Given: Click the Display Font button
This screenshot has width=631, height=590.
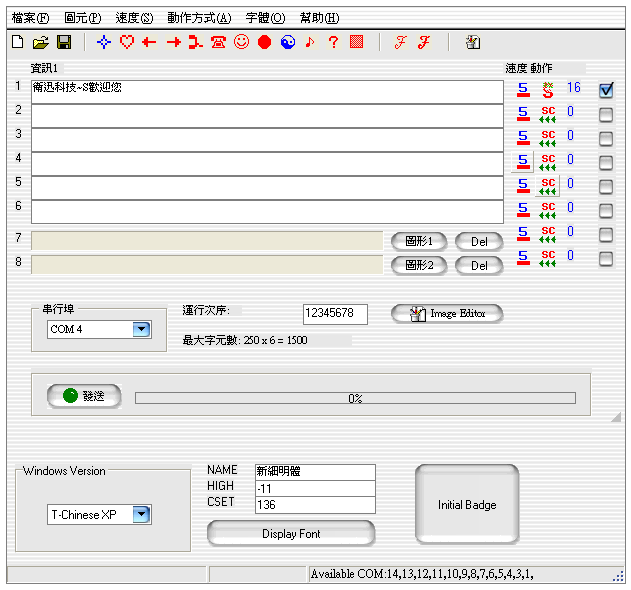Looking at the screenshot, I should [291, 534].
